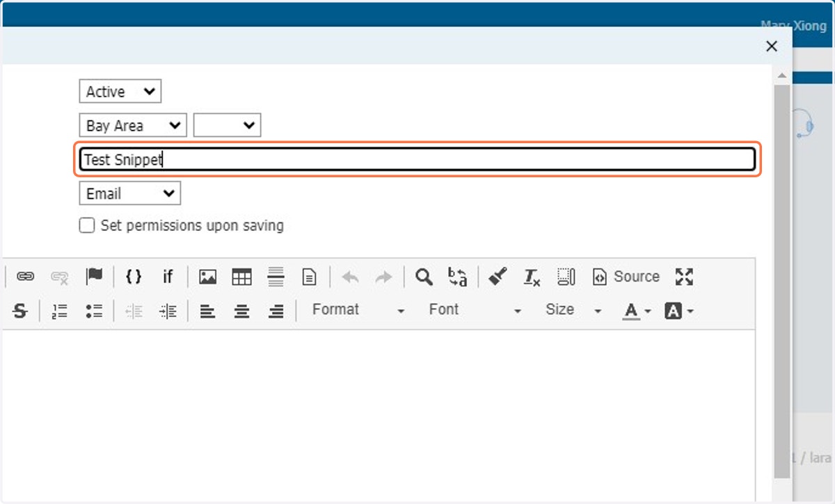This screenshot has height=504, width=835.
Task: Insert a horizontal line
Action: click(x=276, y=277)
